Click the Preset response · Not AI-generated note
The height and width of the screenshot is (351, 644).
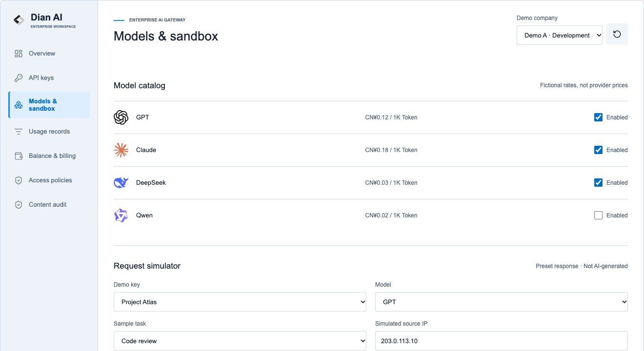pos(582,266)
